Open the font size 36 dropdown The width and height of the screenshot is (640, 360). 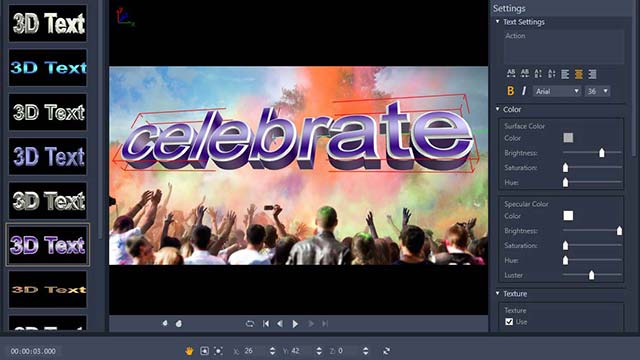point(597,91)
